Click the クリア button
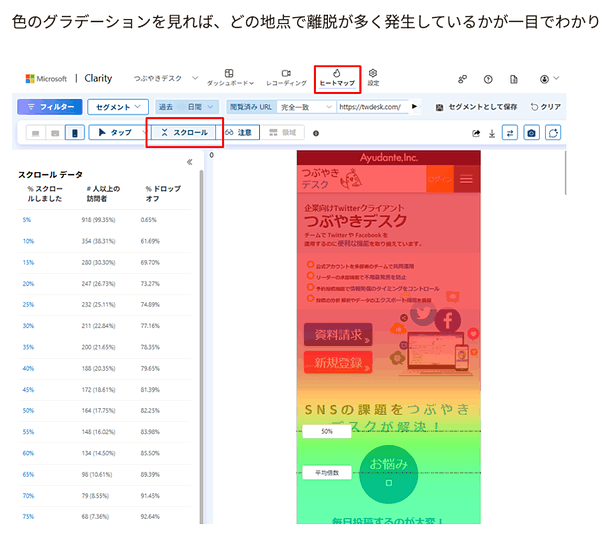This screenshot has height=556, width=600. click(x=546, y=107)
